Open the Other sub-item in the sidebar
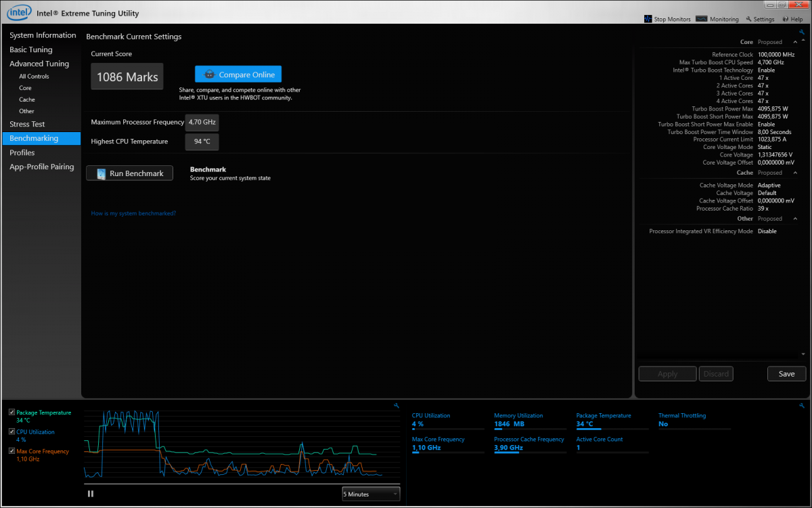The height and width of the screenshot is (508, 812). point(26,111)
